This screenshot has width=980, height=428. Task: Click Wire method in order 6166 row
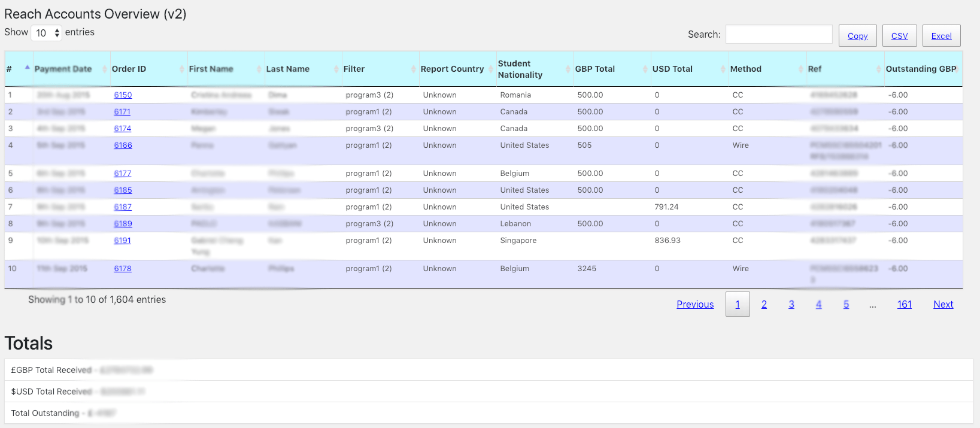coord(741,145)
